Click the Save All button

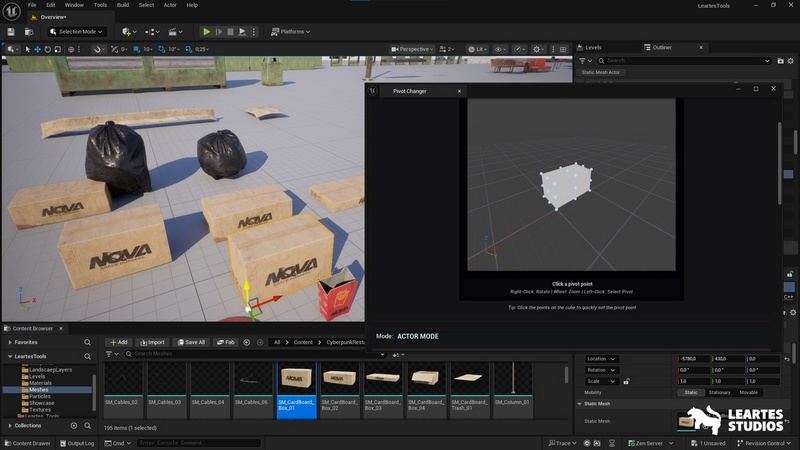tap(190, 342)
